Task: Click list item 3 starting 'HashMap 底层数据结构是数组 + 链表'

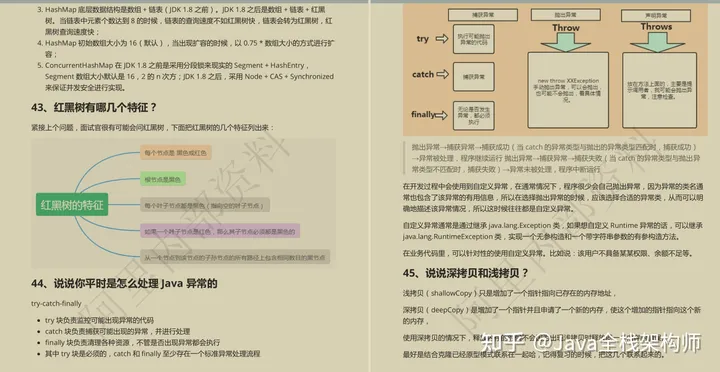Action: tap(189, 21)
